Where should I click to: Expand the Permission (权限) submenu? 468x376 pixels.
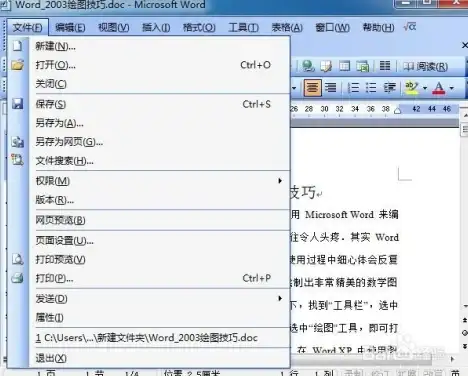point(149,181)
